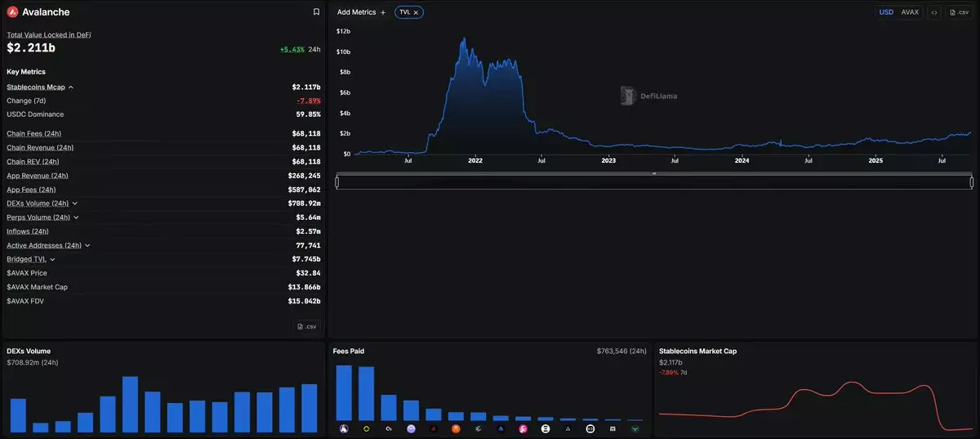Image resolution: width=980 pixels, height=439 pixels.
Task: Remove the TVL metric chip
Action: pos(416,12)
